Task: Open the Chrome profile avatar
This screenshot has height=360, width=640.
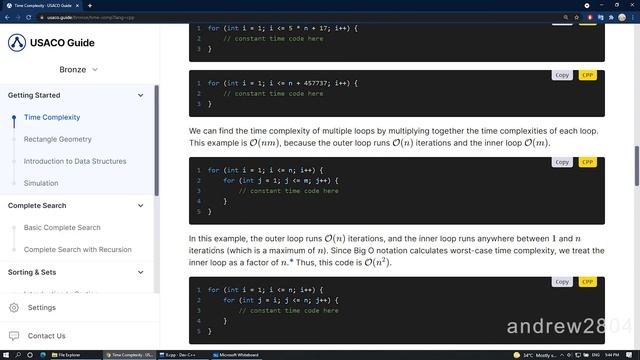Action: coord(622,18)
